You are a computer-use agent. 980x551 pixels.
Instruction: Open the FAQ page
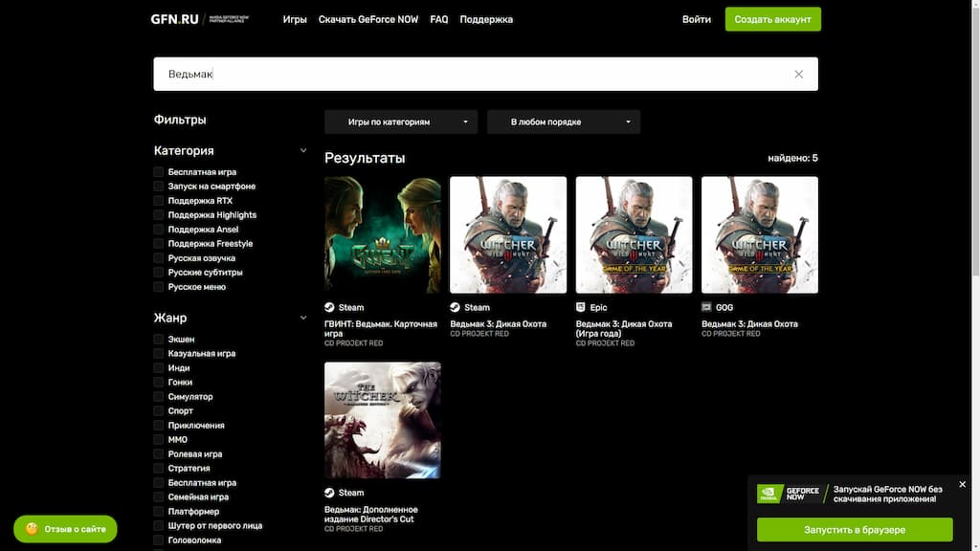[438, 19]
